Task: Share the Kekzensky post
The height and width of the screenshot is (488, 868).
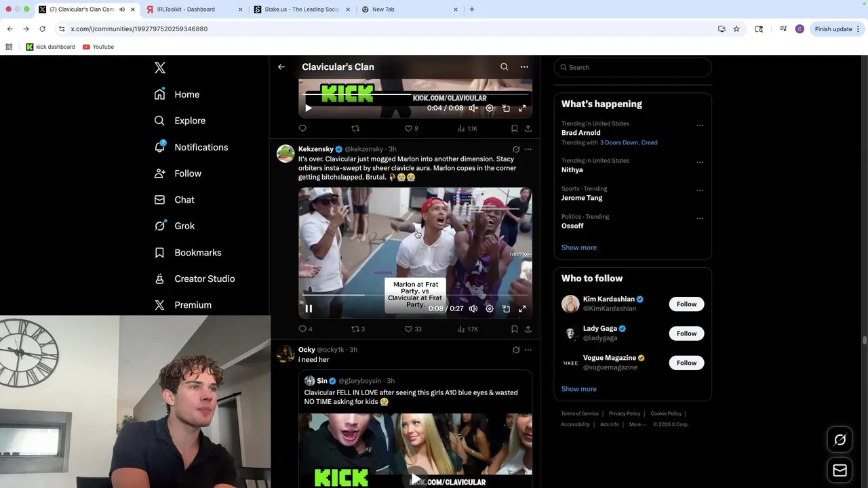Action: click(528, 329)
